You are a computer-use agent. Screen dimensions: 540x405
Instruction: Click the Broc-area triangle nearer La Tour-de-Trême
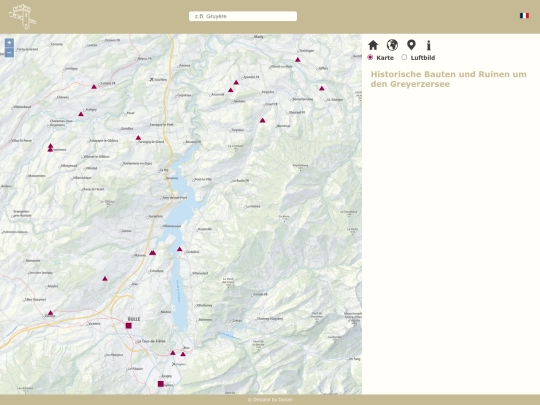(173, 353)
